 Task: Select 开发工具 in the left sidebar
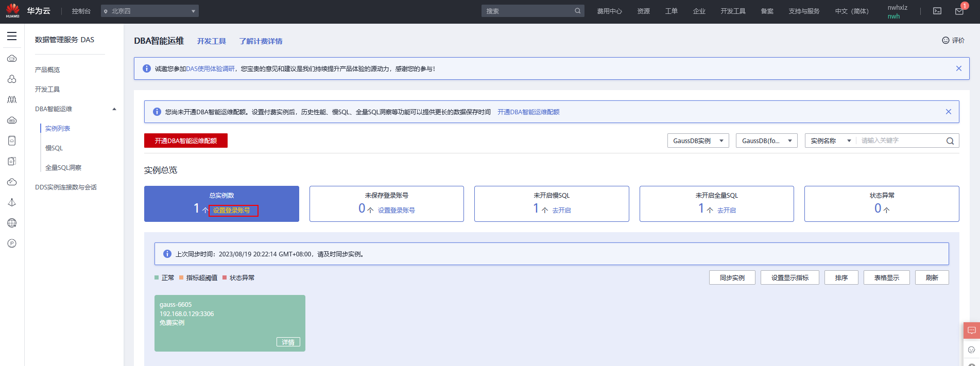tap(47, 90)
